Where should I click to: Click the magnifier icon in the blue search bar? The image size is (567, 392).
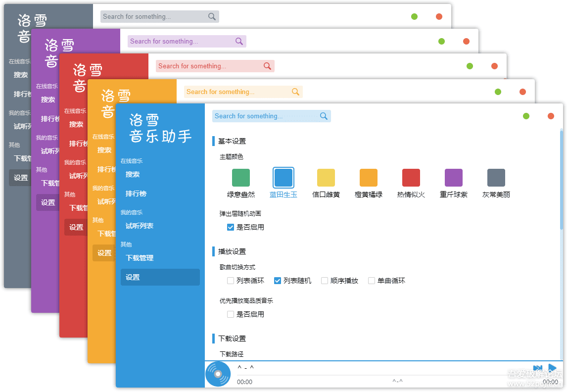324,116
